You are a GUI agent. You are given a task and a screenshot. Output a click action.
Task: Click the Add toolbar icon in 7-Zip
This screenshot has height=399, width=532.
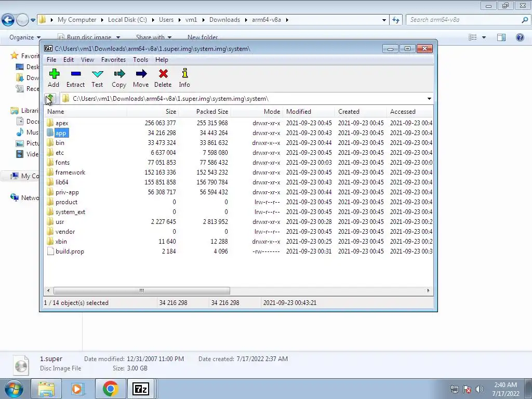point(54,74)
